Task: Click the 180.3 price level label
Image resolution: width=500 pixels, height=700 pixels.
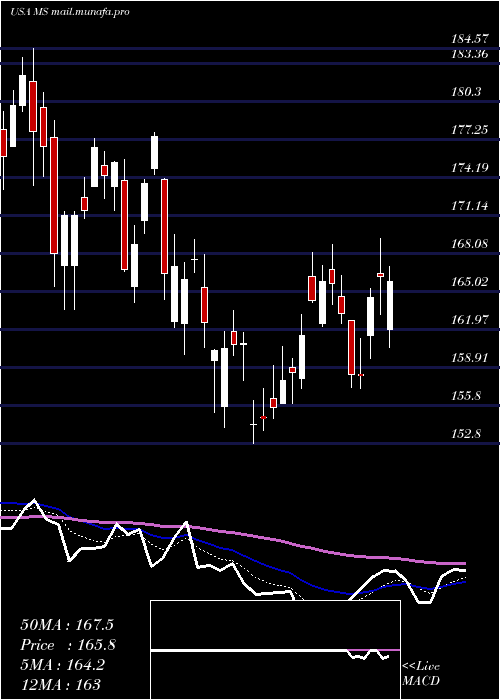Action: click(x=467, y=92)
